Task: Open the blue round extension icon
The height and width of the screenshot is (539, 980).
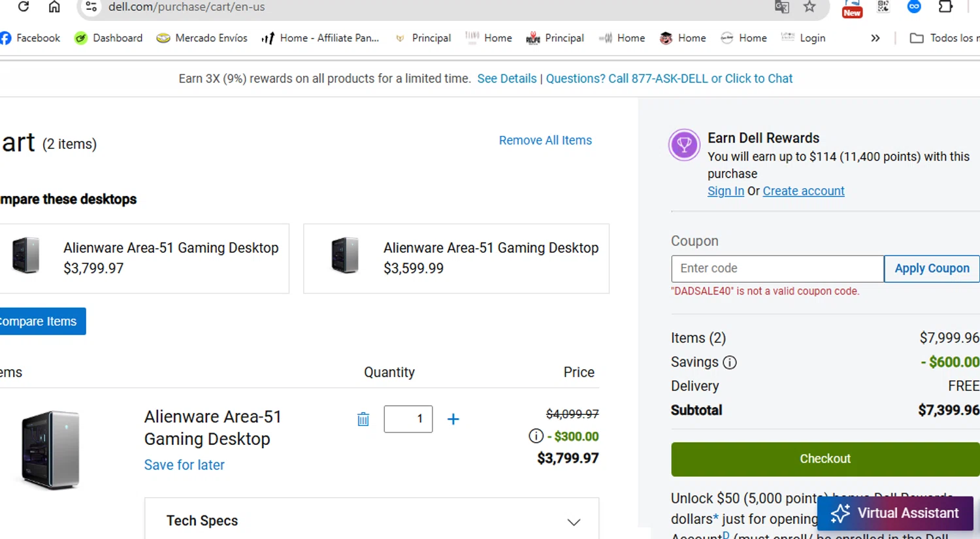Action: [x=914, y=7]
